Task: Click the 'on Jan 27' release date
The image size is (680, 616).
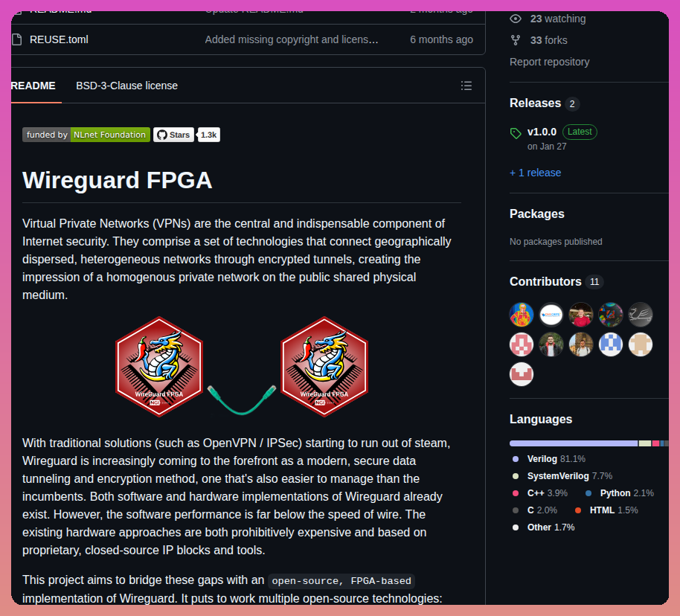Action: tap(546, 147)
